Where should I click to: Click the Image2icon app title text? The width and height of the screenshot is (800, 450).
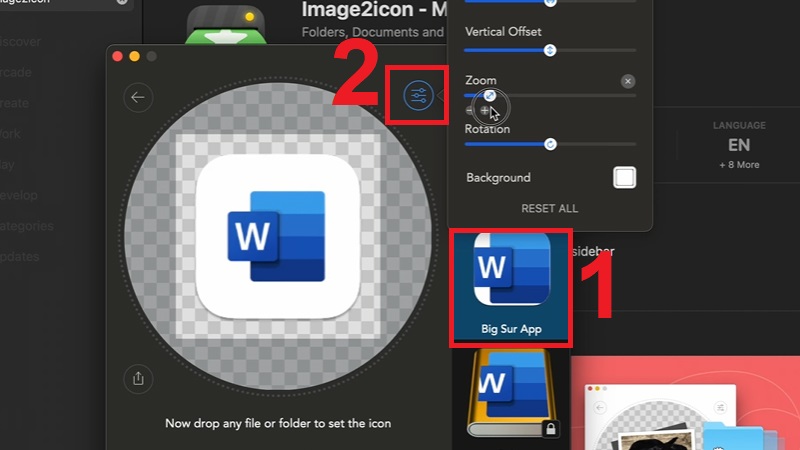pyautogui.click(x=374, y=10)
